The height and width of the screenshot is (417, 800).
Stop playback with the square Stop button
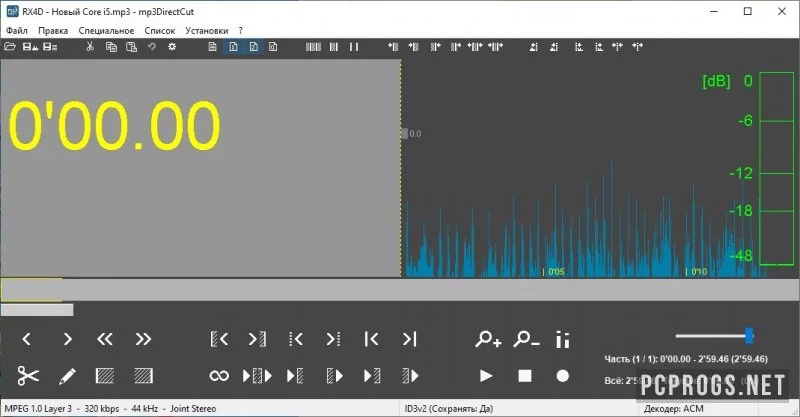[x=525, y=376]
